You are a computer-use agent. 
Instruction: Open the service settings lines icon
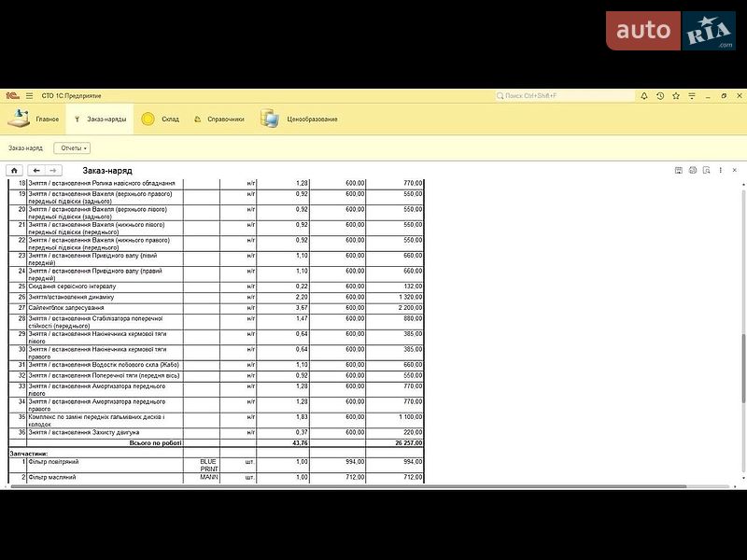coord(692,96)
